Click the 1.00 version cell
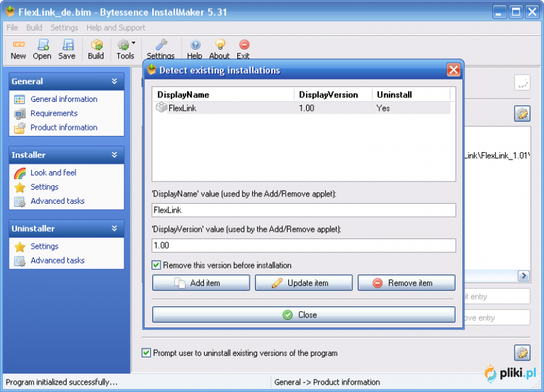Viewport: 544px width, 392px height. (x=307, y=108)
